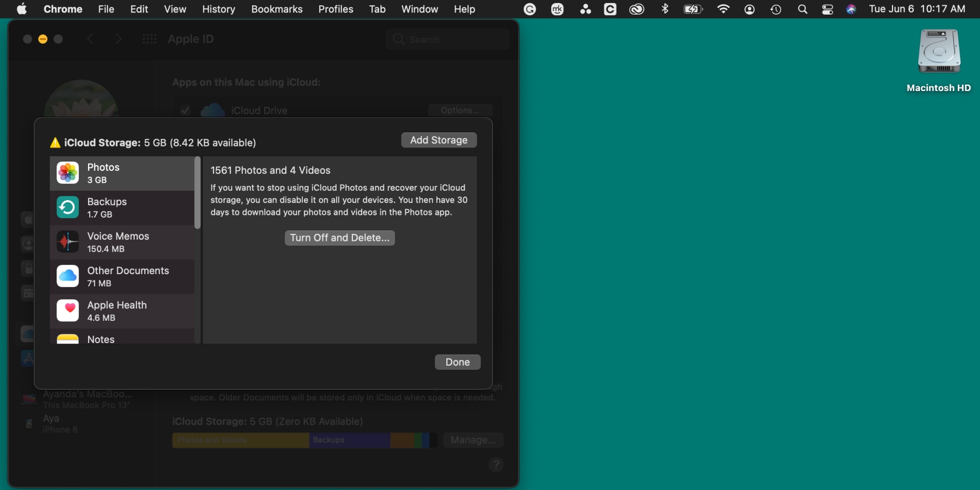The width and height of the screenshot is (980, 490).
Task: Open the History menu
Action: tap(219, 9)
